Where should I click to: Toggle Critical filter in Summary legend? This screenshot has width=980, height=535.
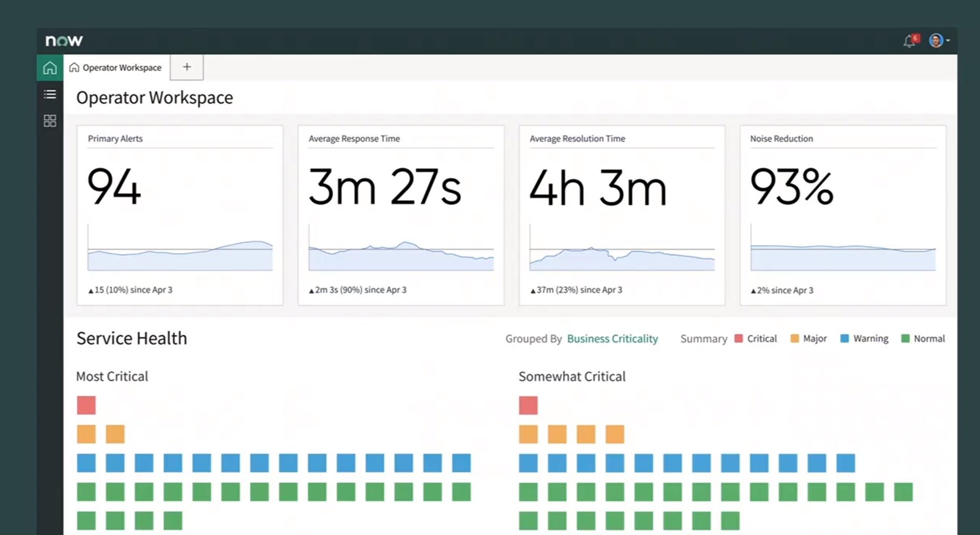point(755,339)
